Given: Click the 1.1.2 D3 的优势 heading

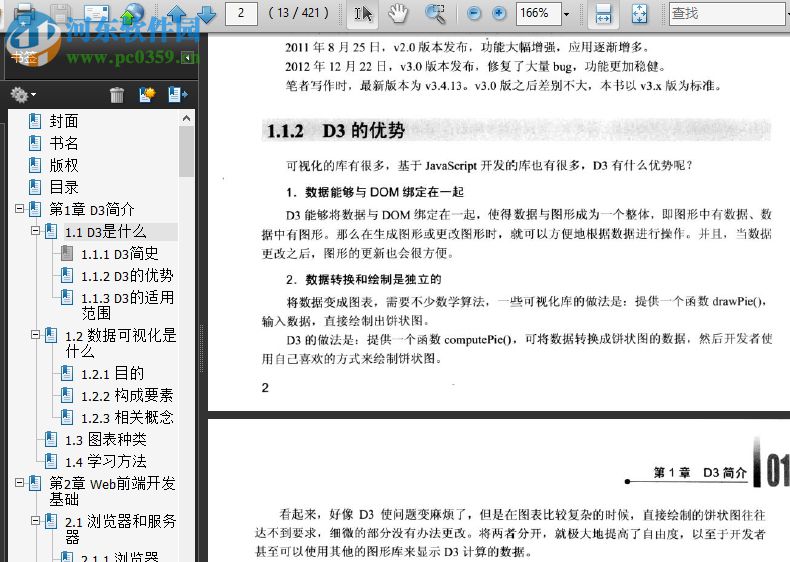Looking at the screenshot, I should point(336,131).
